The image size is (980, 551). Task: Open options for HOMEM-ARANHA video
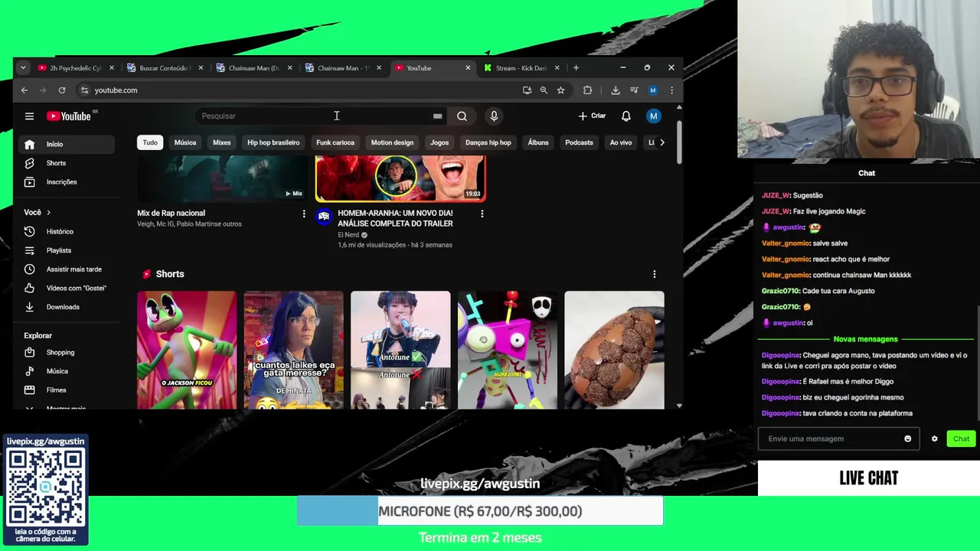point(482,214)
